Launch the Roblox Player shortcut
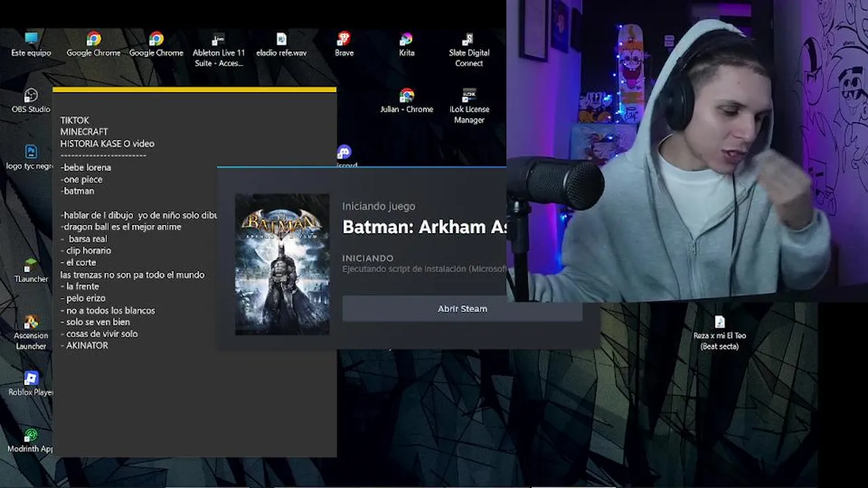Image resolution: width=868 pixels, height=488 pixels. click(31, 383)
